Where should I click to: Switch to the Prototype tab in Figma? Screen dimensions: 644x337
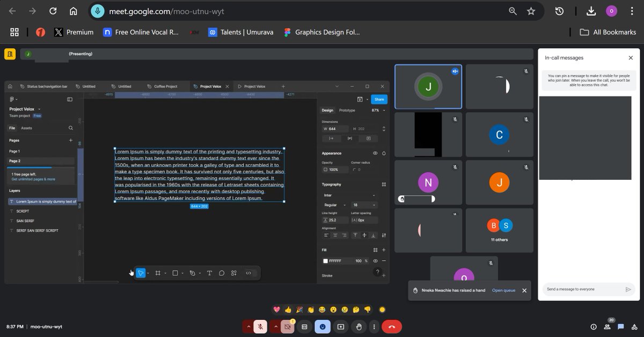click(x=347, y=110)
